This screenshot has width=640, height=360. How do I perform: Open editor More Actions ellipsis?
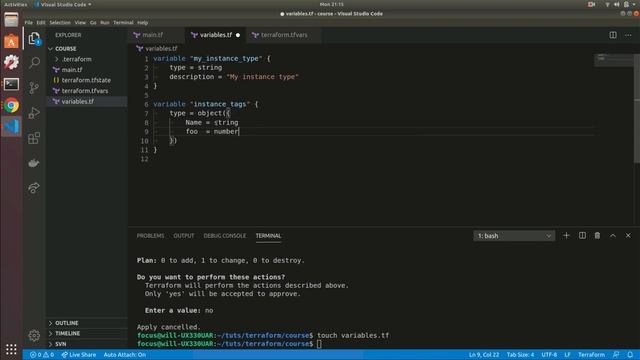coord(628,35)
